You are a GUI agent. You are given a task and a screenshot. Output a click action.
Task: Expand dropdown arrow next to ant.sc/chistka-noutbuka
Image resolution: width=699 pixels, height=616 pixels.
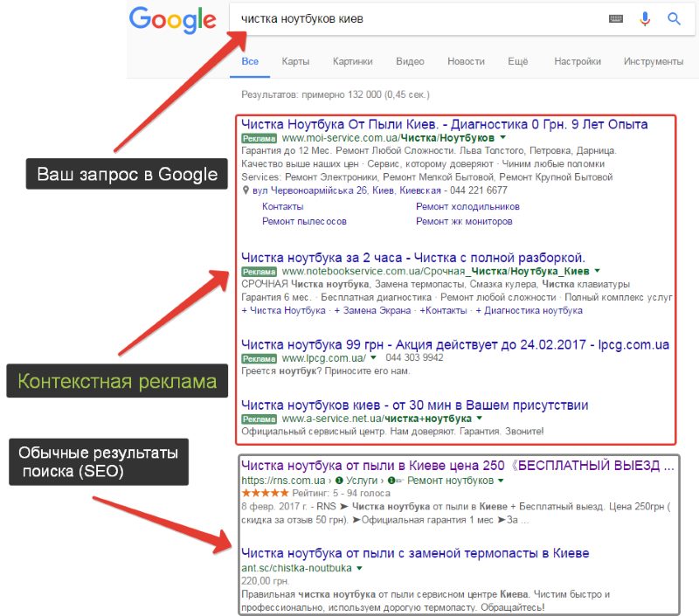(359, 568)
